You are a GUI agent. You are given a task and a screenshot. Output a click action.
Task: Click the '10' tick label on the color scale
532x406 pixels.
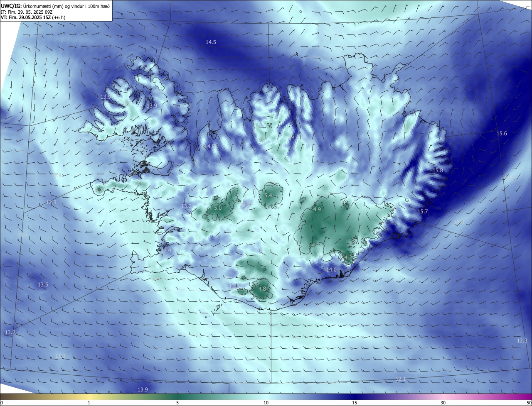point(266,403)
